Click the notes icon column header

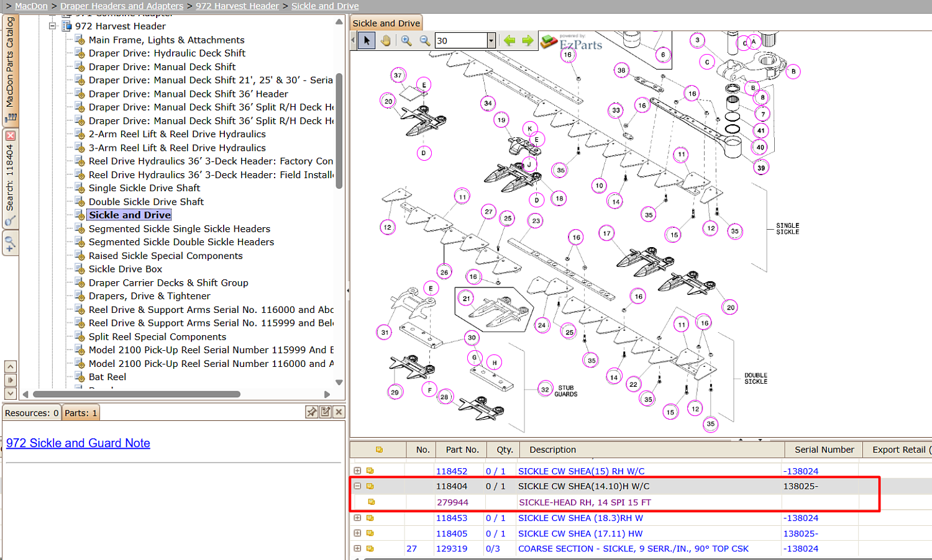(x=379, y=449)
